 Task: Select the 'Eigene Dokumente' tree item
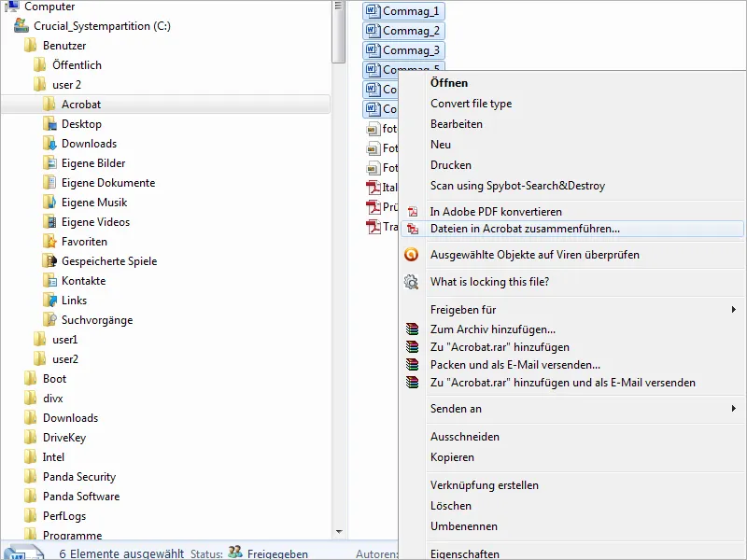point(108,183)
